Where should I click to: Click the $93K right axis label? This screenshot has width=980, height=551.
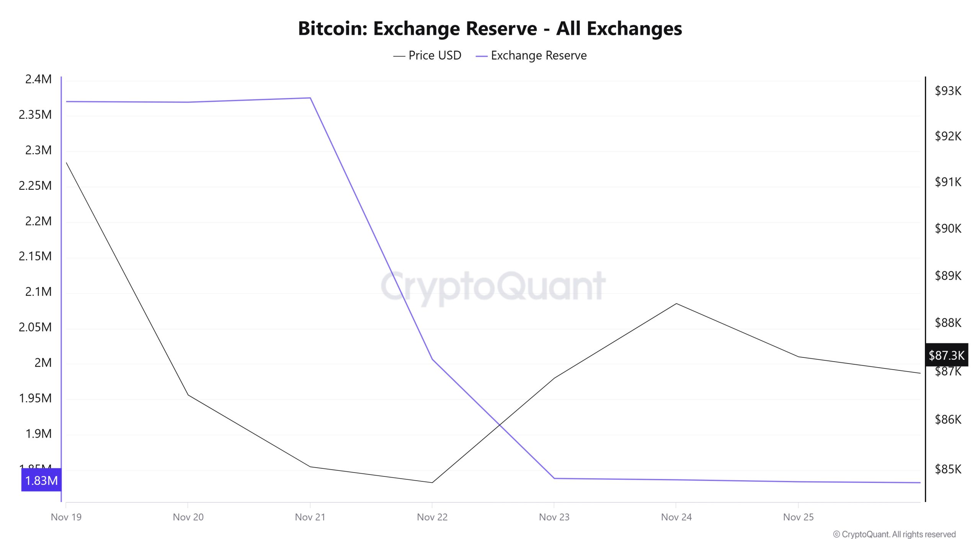948,91
